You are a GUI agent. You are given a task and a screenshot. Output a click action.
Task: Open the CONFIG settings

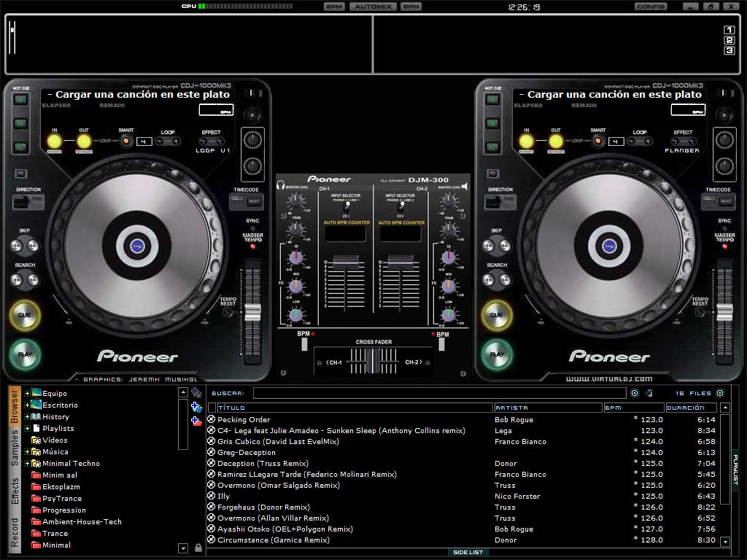(651, 6)
